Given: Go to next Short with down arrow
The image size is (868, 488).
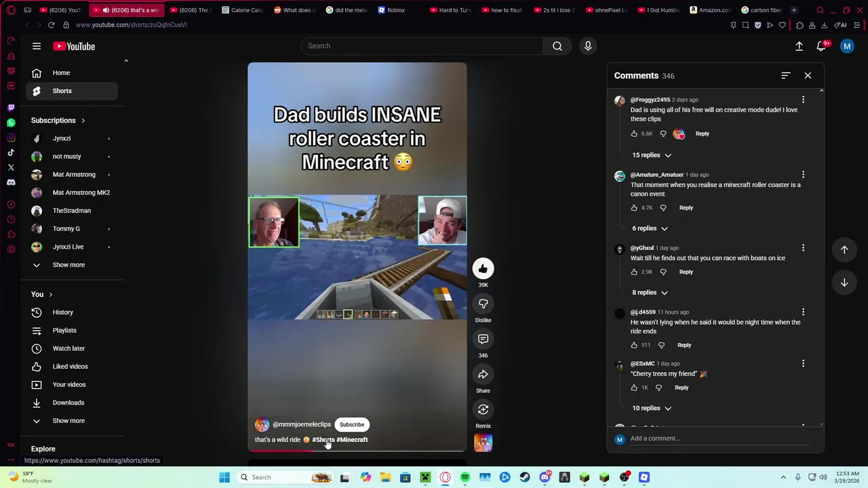Looking at the screenshot, I should pyautogui.click(x=844, y=282).
